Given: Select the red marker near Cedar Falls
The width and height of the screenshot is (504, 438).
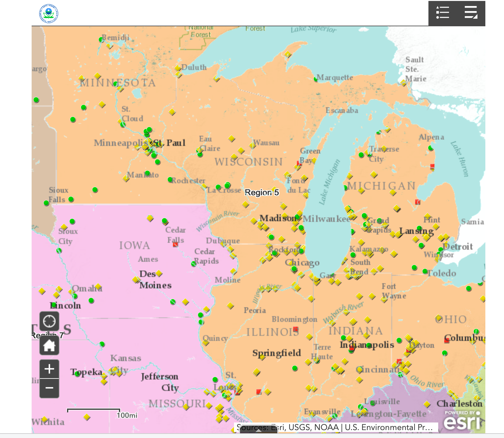Looking at the screenshot, I should [x=175, y=244].
